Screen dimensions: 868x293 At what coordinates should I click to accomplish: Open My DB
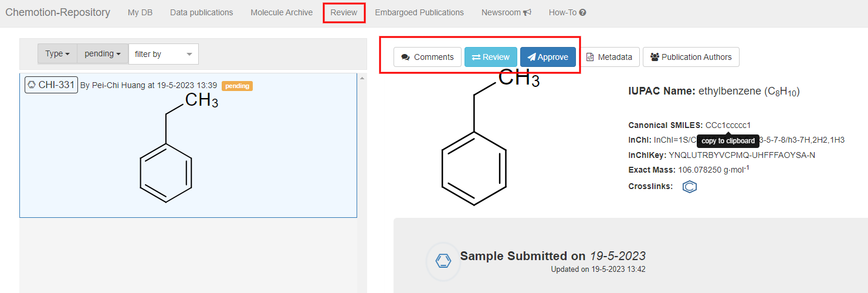[140, 12]
